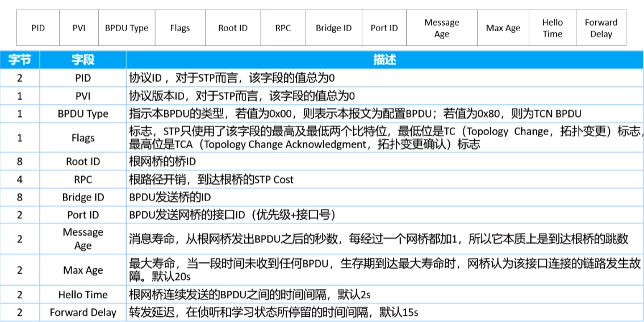Click the PVI box in the BPDU diagram
The height and width of the screenshot is (322, 644).
coord(79,28)
